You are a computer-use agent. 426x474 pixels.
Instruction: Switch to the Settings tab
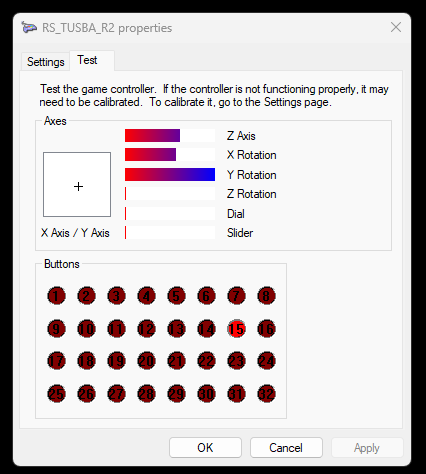(x=46, y=62)
